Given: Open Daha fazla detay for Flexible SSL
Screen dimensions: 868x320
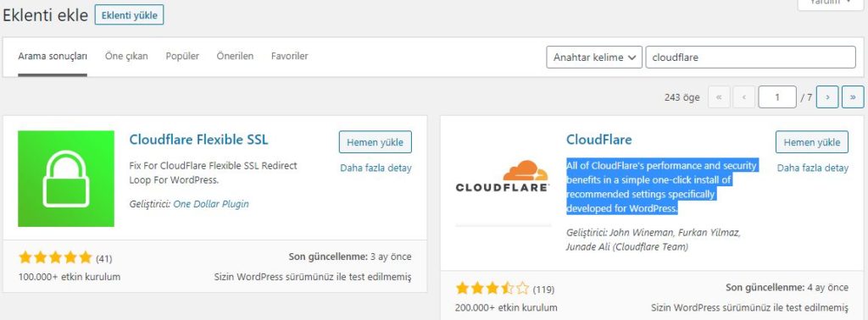Looking at the screenshot, I should (376, 168).
